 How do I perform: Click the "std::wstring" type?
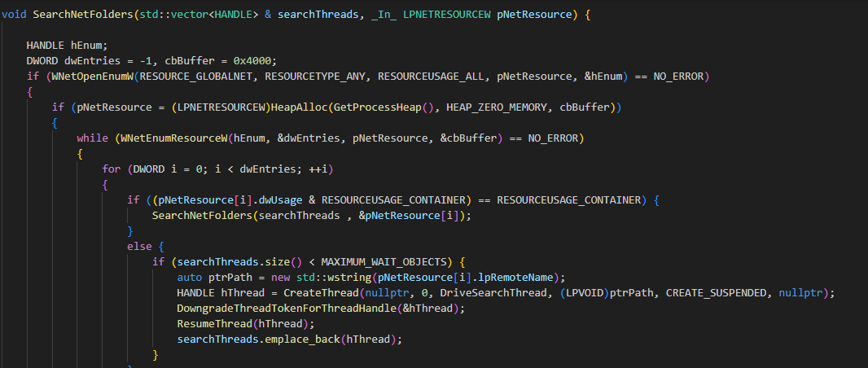tap(334, 278)
